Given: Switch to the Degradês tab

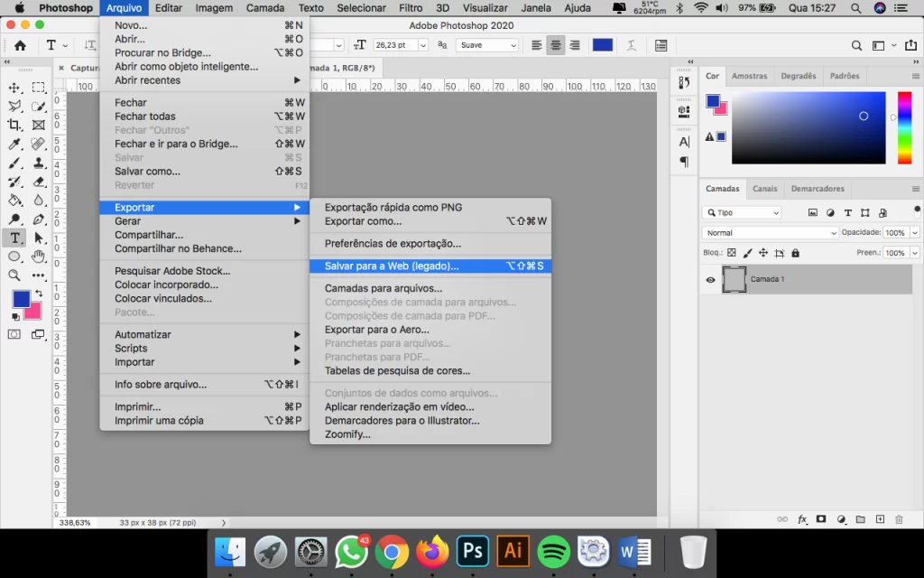Looking at the screenshot, I should coord(799,76).
